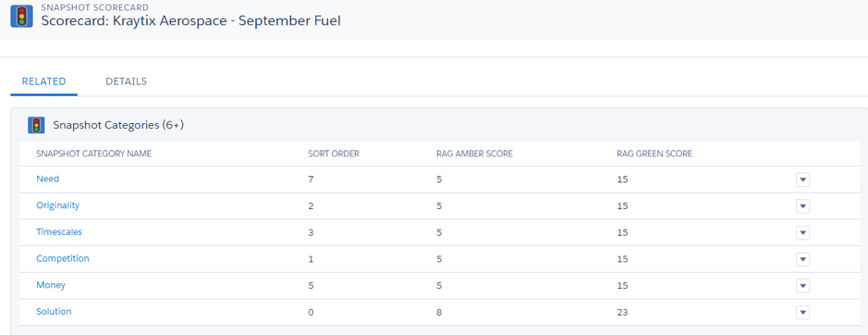Click the RAG Amber Score column header
Screen dimensions: 868x335
(x=474, y=154)
